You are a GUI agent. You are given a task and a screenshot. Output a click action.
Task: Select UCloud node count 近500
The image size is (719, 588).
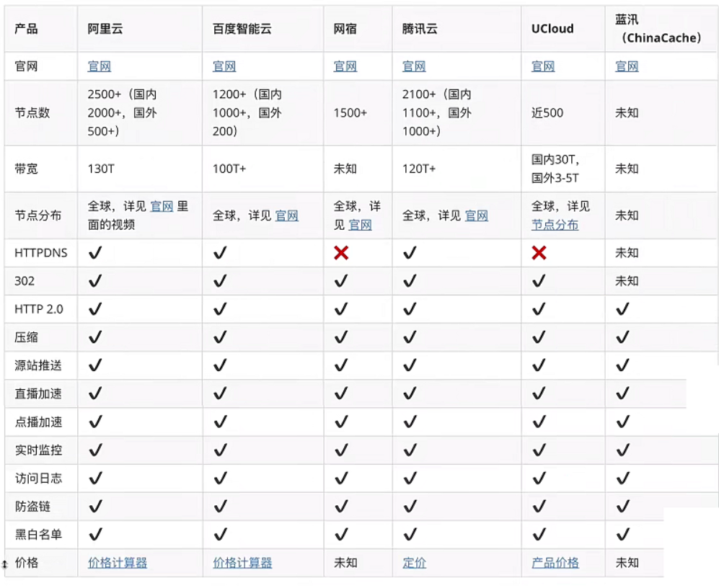click(x=547, y=112)
